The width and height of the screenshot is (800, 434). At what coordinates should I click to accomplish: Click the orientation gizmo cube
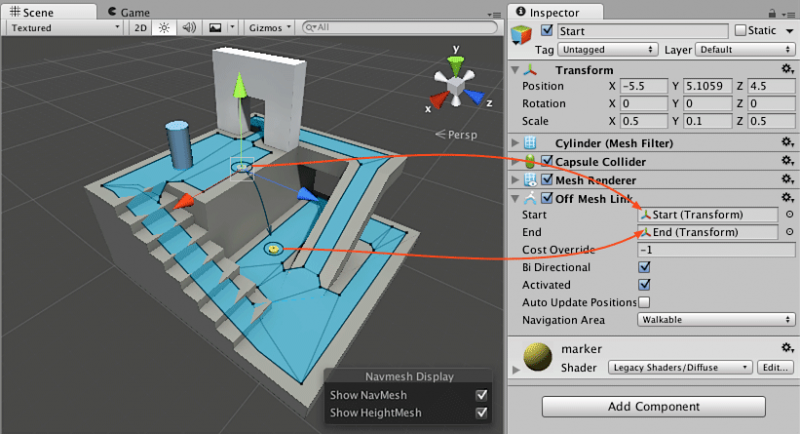pyautogui.click(x=455, y=85)
